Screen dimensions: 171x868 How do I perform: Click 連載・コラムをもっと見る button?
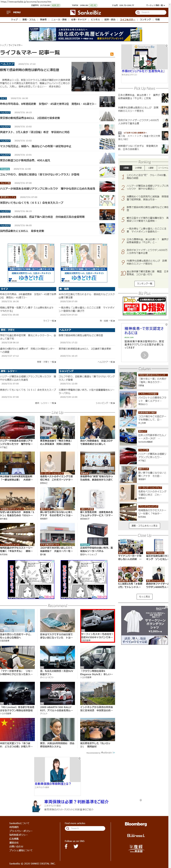point(144,526)
